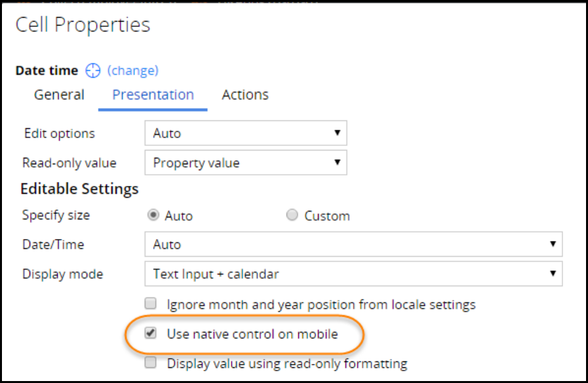Viewport: 588px width, 383px height.
Task: Expand the Display mode dropdown
Action: [353, 274]
